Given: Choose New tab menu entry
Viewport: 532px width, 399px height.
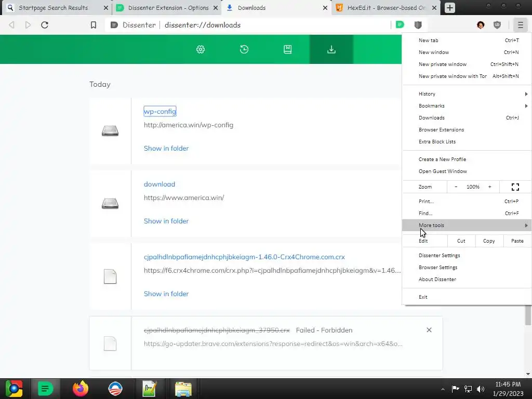Looking at the screenshot, I should pos(467,41).
